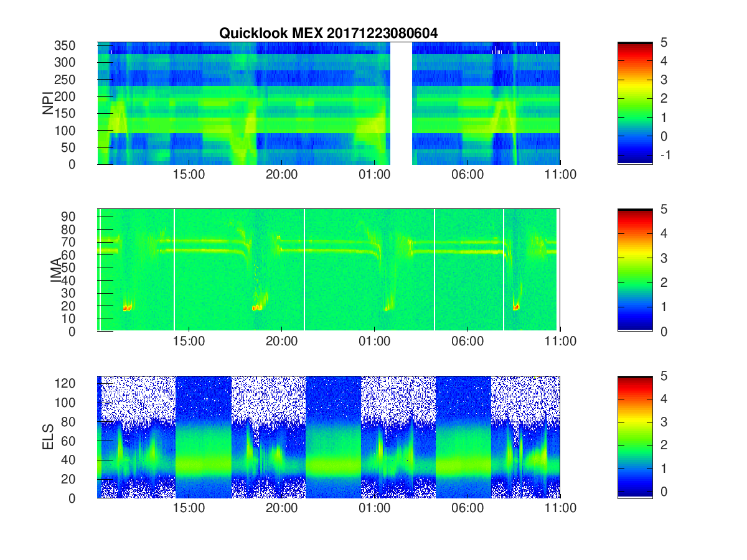Click the 01:00 label under the ELS plot
The image size is (747, 560).
coord(375,508)
